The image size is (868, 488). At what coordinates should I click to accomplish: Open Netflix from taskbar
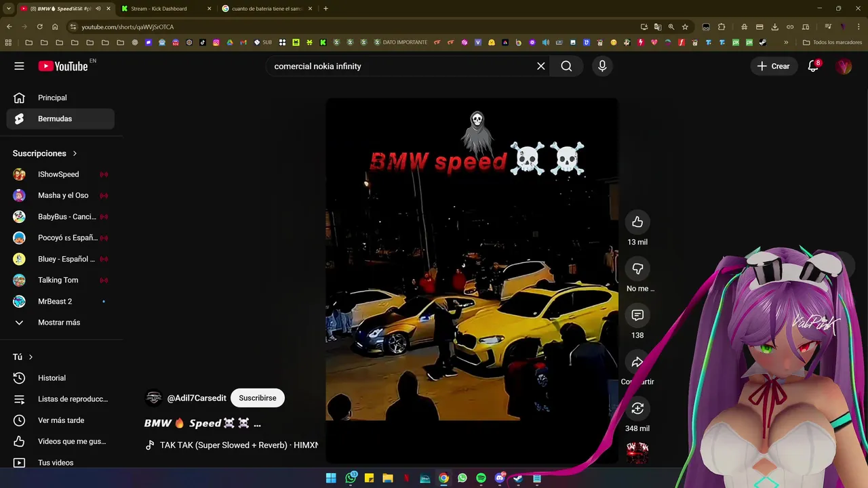coord(406,478)
